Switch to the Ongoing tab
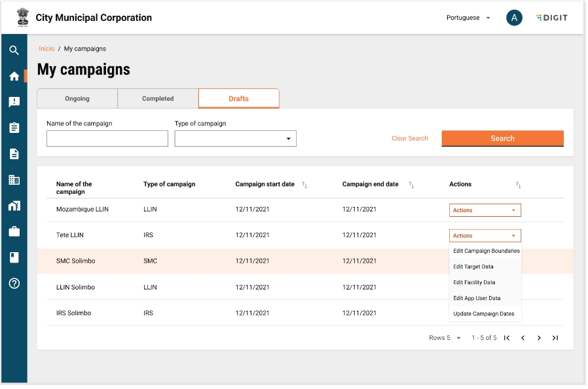 [77, 99]
